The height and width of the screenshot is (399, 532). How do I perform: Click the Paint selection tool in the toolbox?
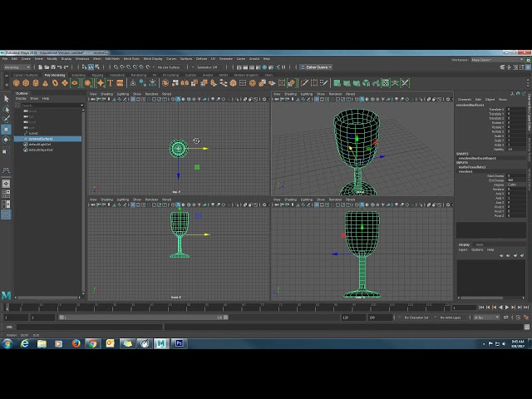6,119
